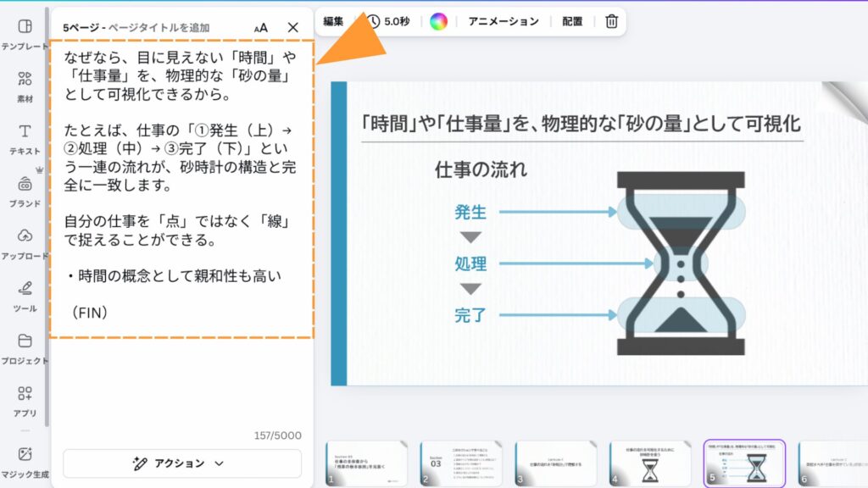This screenshot has height=488, width=868.
Task: Click the アニメーション toolbar item
Action: [x=504, y=21]
